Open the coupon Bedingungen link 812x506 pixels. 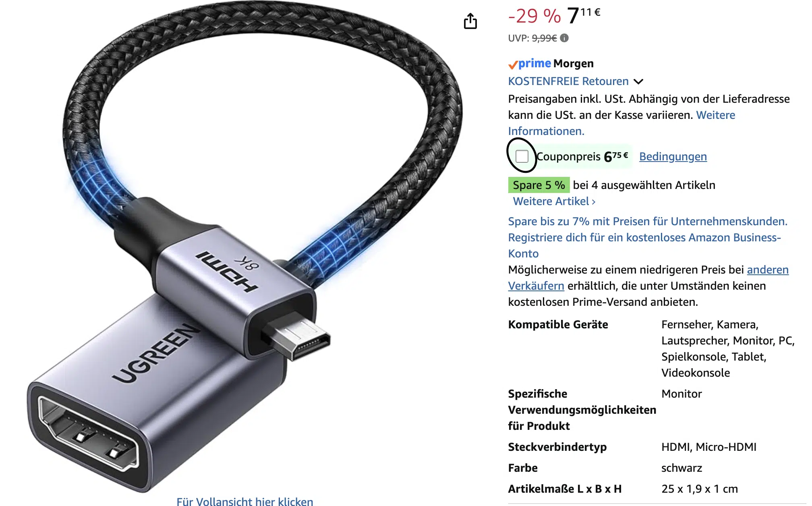tap(673, 156)
